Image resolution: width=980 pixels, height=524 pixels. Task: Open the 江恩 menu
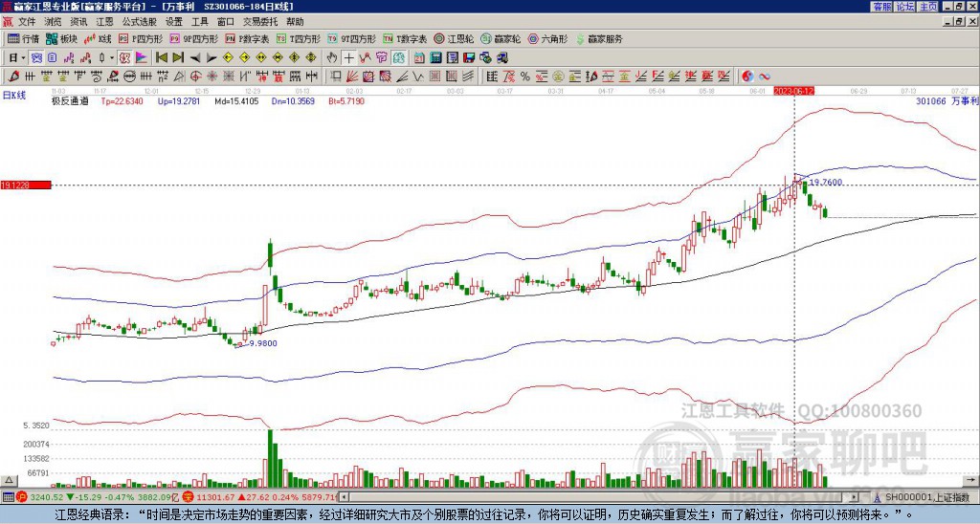(104, 22)
